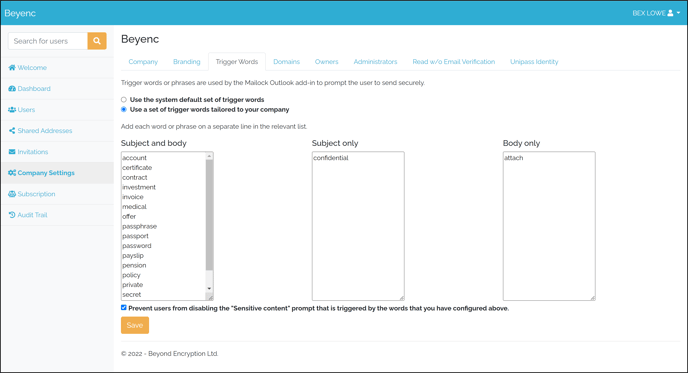Click the word 'account' in the trigger list
688x373 pixels.
click(134, 158)
